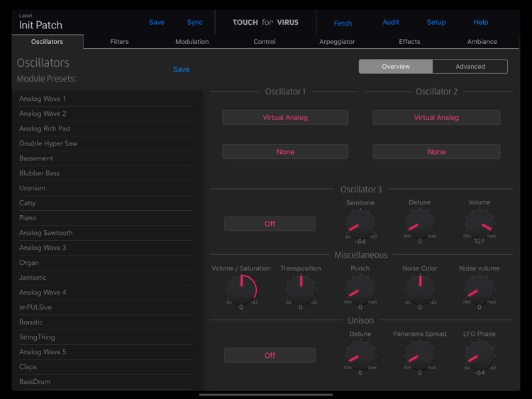Open the Oscillator 3 Off mode selector

pyautogui.click(x=270, y=224)
